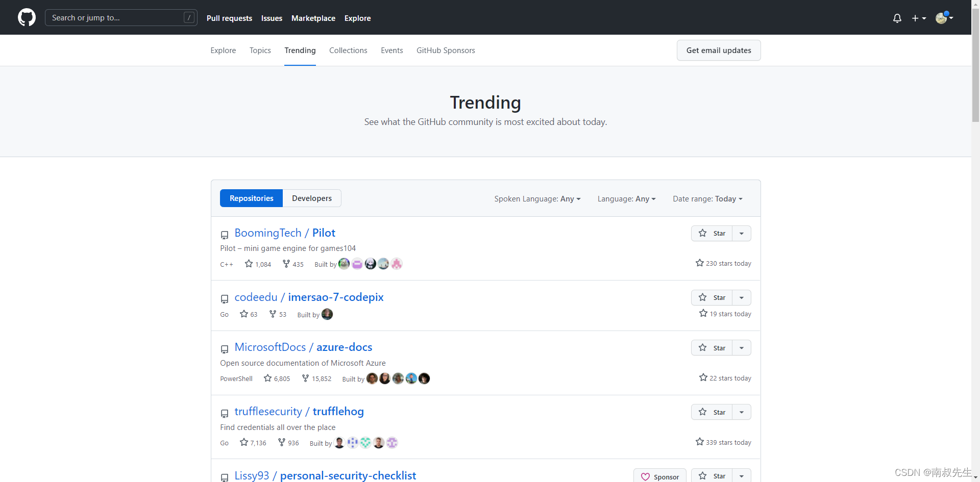Click last pink contributor avatar on Pilot row

(397, 264)
